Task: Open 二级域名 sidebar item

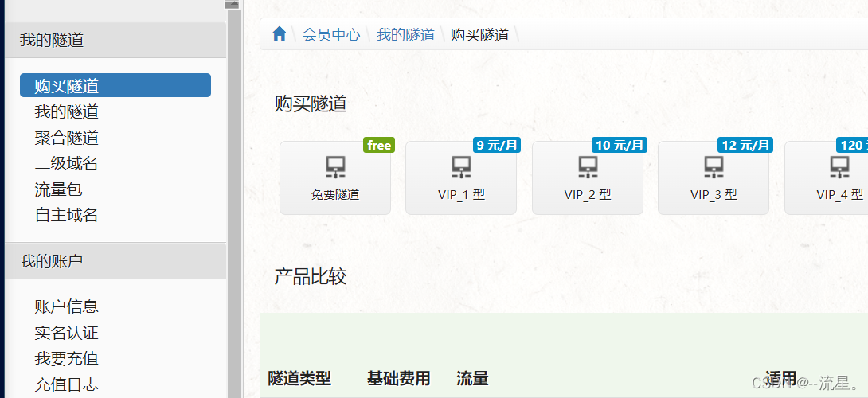Action: point(66,163)
